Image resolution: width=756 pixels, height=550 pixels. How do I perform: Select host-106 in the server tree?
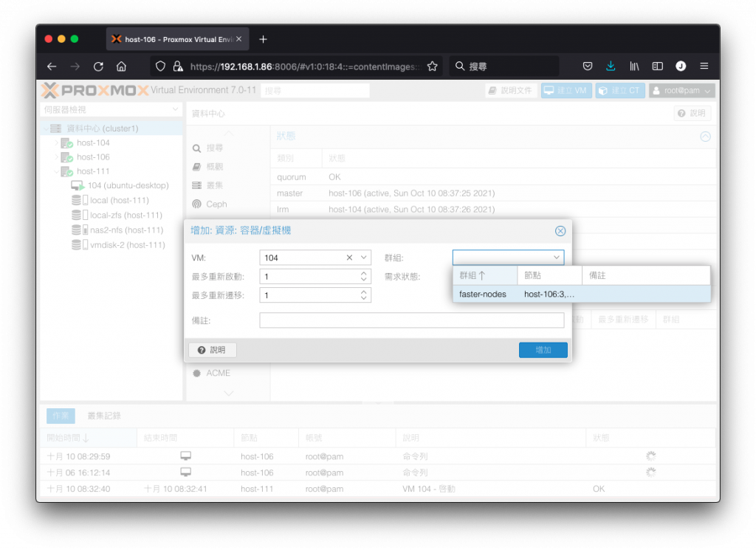(x=93, y=157)
